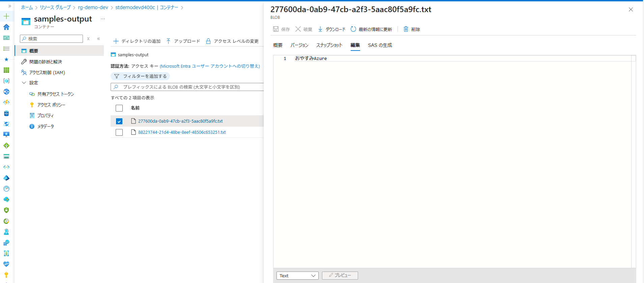This screenshot has width=644, height=283.
Task: Clear the sidebar search with the X icon
Action: point(88,39)
